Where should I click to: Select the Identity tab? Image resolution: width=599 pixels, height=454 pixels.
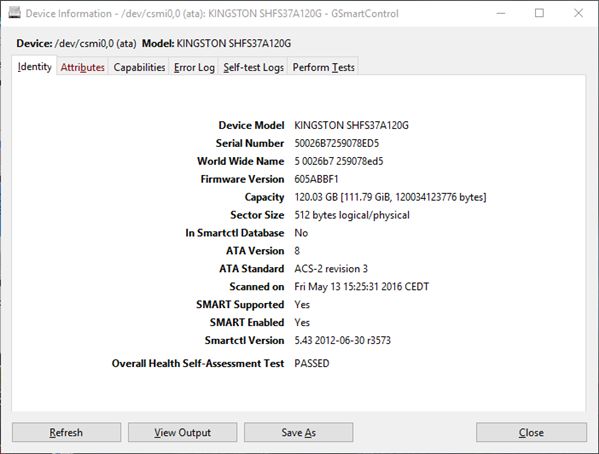[34, 66]
